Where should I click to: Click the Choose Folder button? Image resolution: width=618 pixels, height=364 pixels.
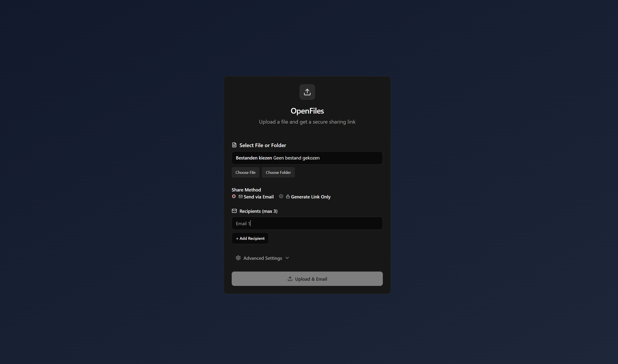(x=278, y=173)
